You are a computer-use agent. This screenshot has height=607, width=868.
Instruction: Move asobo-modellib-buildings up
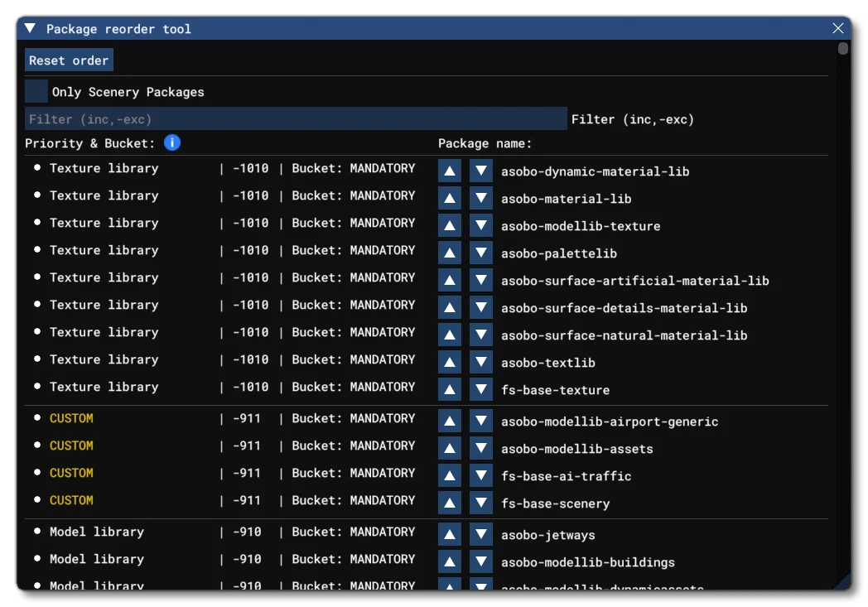click(450, 561)
